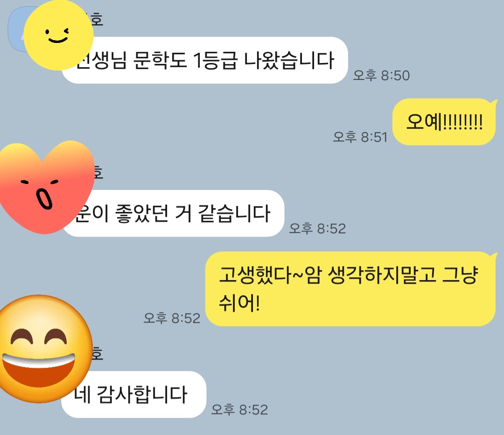504x435 pixels.
Task: Click the tail of '오예' bubble
Action: click(494, 103)
